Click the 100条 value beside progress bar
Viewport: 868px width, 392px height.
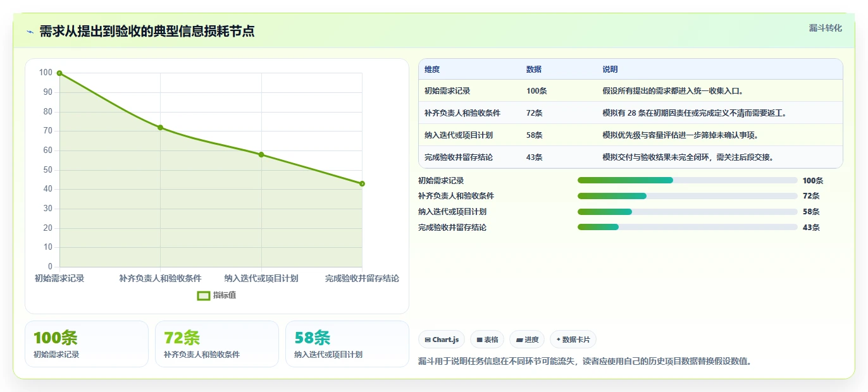tap(813, 181)
